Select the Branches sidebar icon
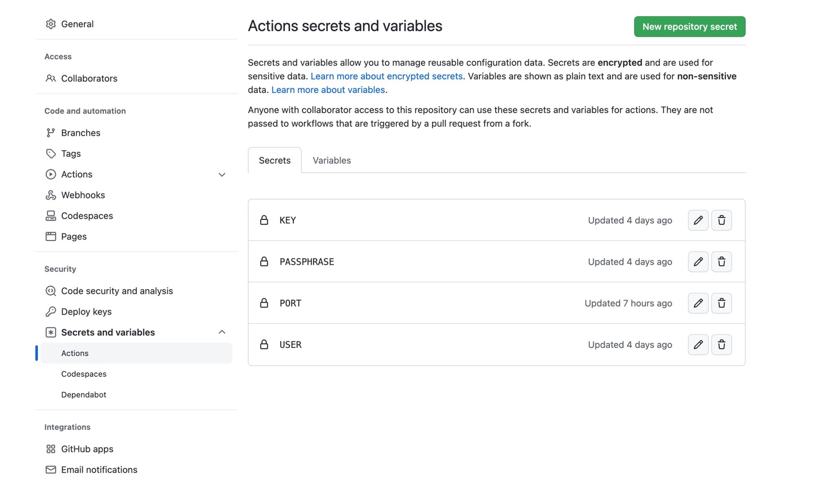The width and height of the screenshot is (827, 504). click(51, 133)
